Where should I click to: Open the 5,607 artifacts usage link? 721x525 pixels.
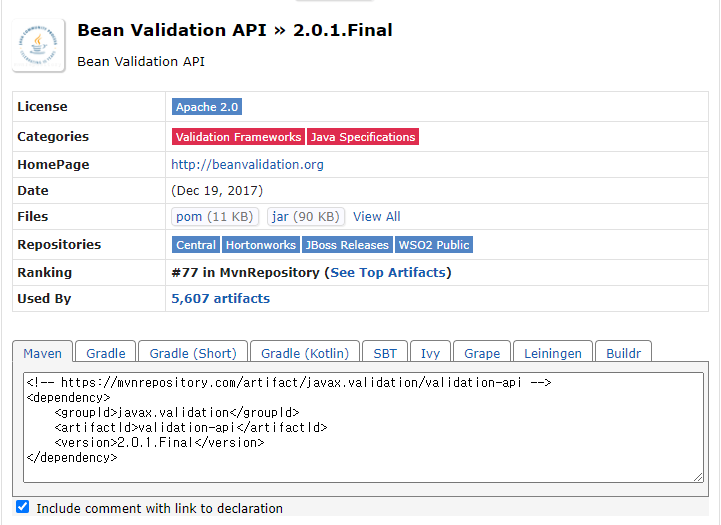(x=220, y=298)
